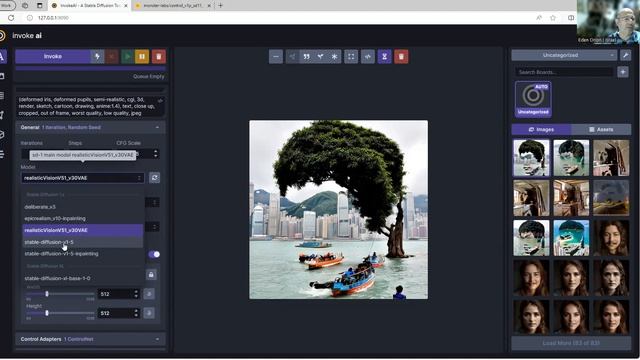Click the browser favorites star icon
Viewport: 640px width, 360px height.
pos(553,18)
